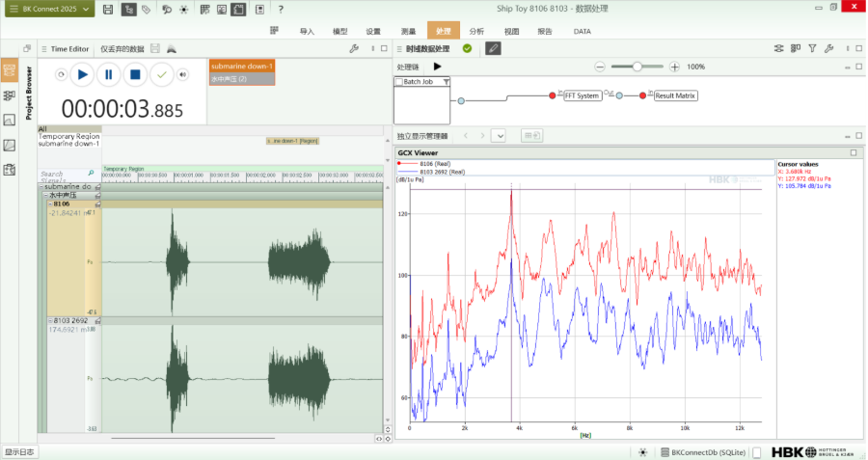
Task: Open the BK Connect 2025 dropdown menu
Action: (50, 10)
